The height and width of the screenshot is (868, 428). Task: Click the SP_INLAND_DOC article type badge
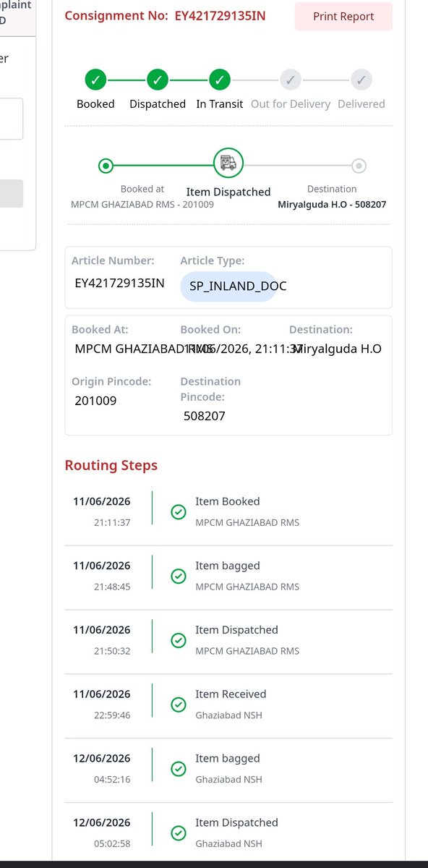pos(228,286)
